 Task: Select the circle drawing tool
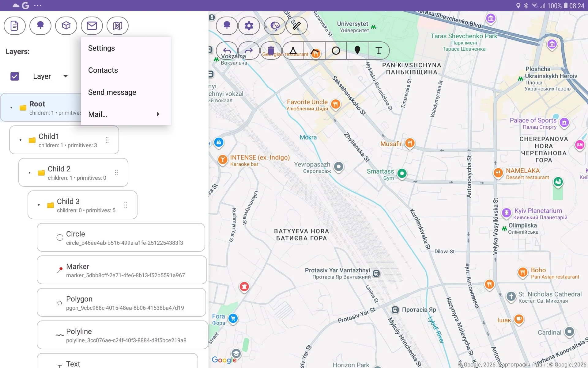(336, 51)
